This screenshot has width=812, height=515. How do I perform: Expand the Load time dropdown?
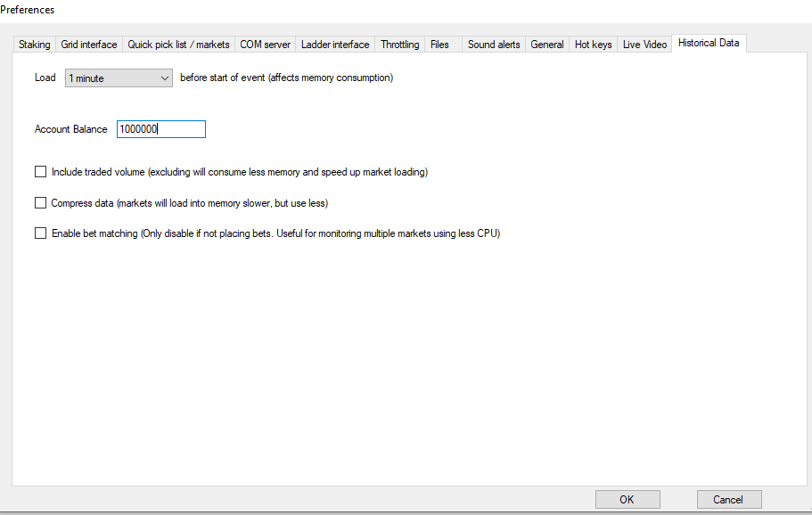tap(119, 78)
